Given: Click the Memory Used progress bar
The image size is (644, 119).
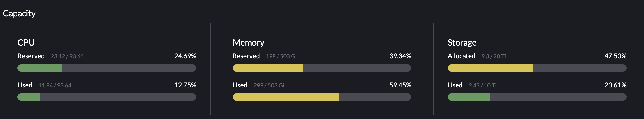Looking at the screenshot, I should pyautogui.click(x=322, y=97).
